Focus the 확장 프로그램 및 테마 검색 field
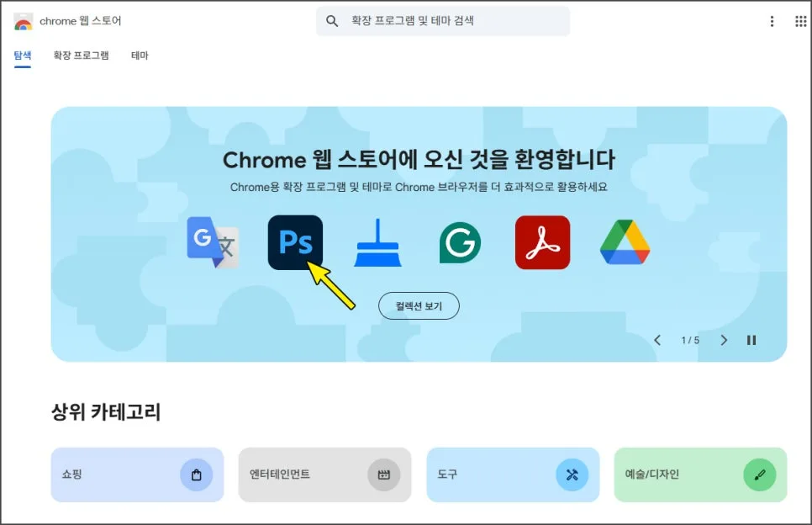Image resolution: width=812 pixels, height=525 pixels. [443, 21]
